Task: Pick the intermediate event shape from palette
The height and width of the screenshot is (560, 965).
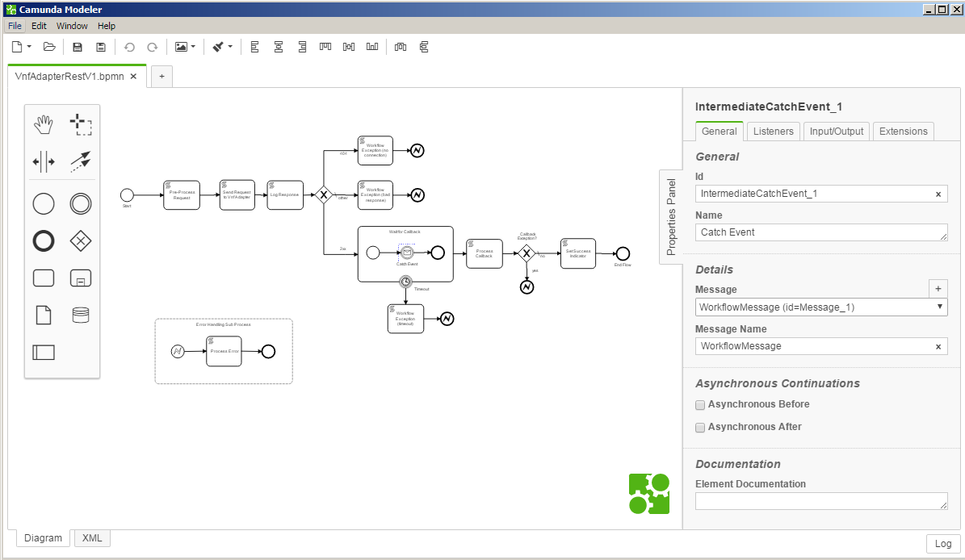Action: coord(81,204)
